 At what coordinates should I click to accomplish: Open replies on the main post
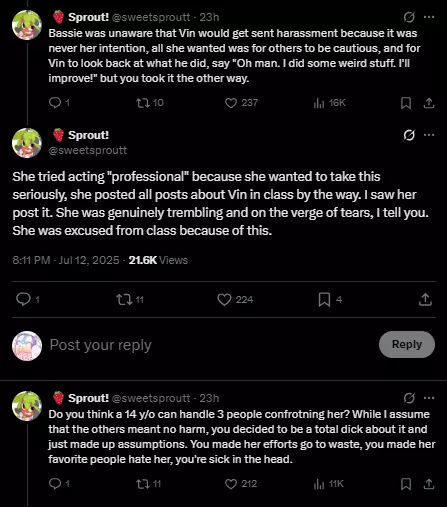(x=23, y=299)
